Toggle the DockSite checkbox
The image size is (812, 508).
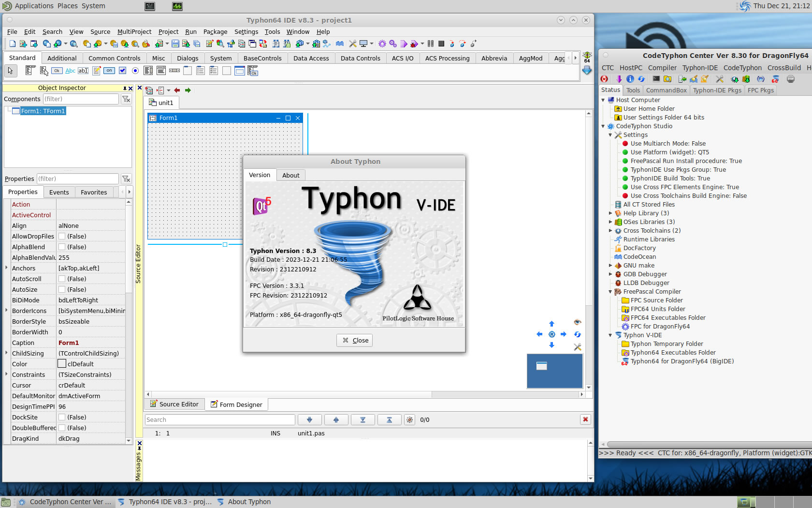(62, 418)
